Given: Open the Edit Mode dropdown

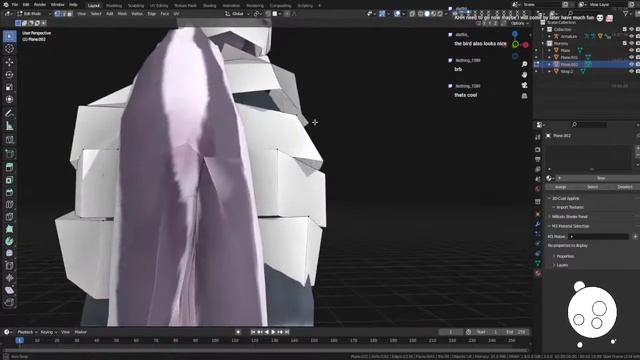Looking at the screenshot, I should 34,13.
